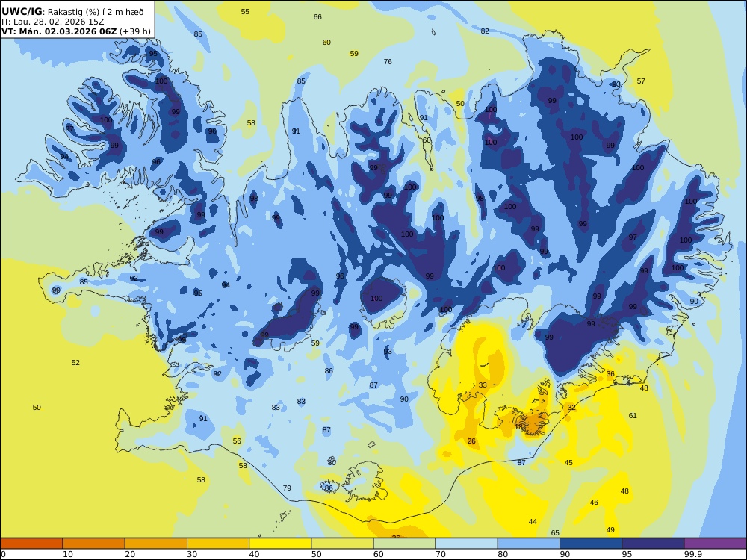Click the map value '52'
747x560 pixels.
point(75,363)
